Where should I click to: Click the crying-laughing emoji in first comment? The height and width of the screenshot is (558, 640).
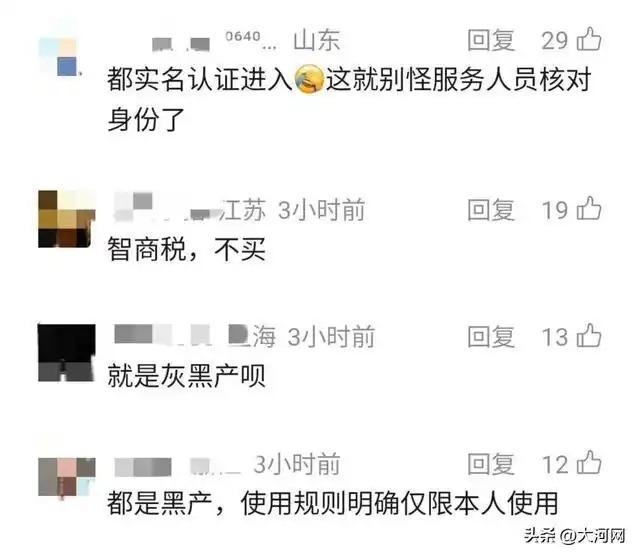pos(309,78)
